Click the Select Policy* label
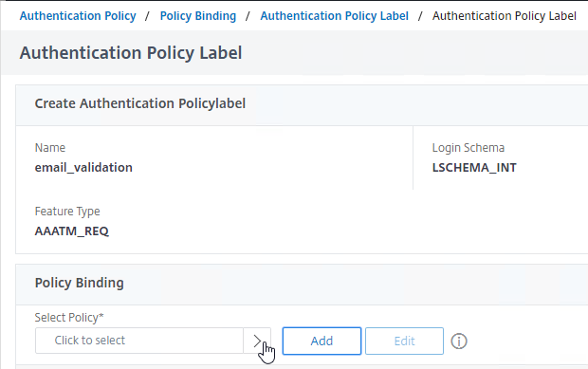Screen dimensions: 588x369 (69, 318)
